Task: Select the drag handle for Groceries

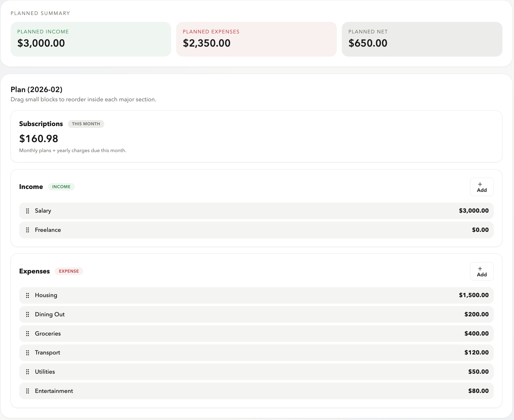Action: tap(28, 333)
